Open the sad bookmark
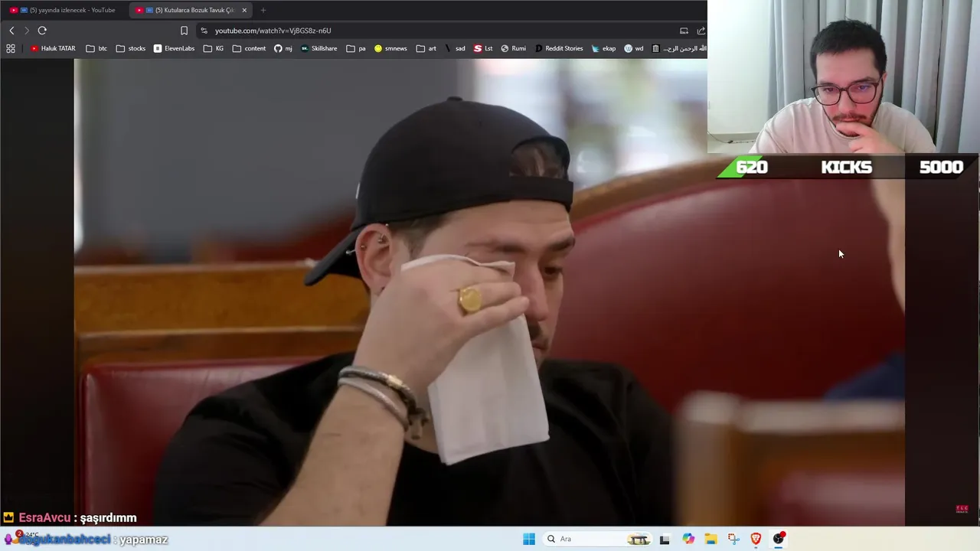Image resolution: width=980 pixels, height=551 pixels. (x=455, y=48)
